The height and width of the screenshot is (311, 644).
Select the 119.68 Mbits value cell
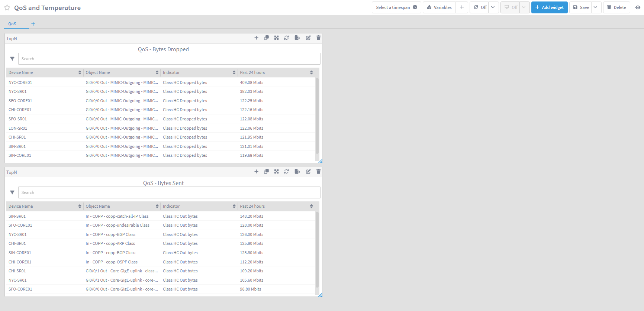point(251,155)
